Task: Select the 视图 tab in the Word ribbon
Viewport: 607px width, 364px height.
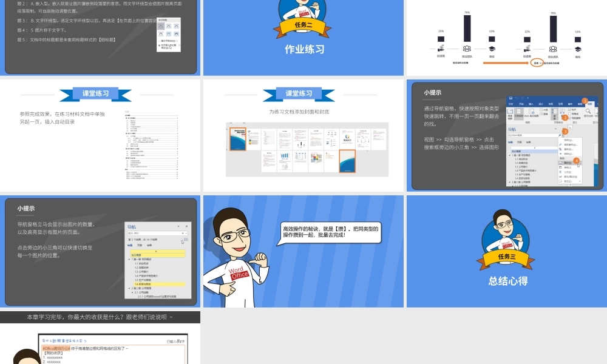Action: coord(589,104)
